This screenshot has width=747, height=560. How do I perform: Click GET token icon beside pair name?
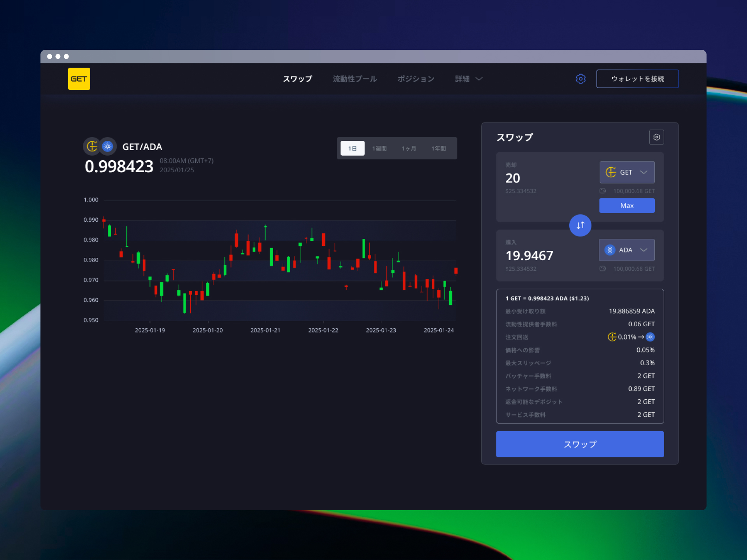point(92,146)
